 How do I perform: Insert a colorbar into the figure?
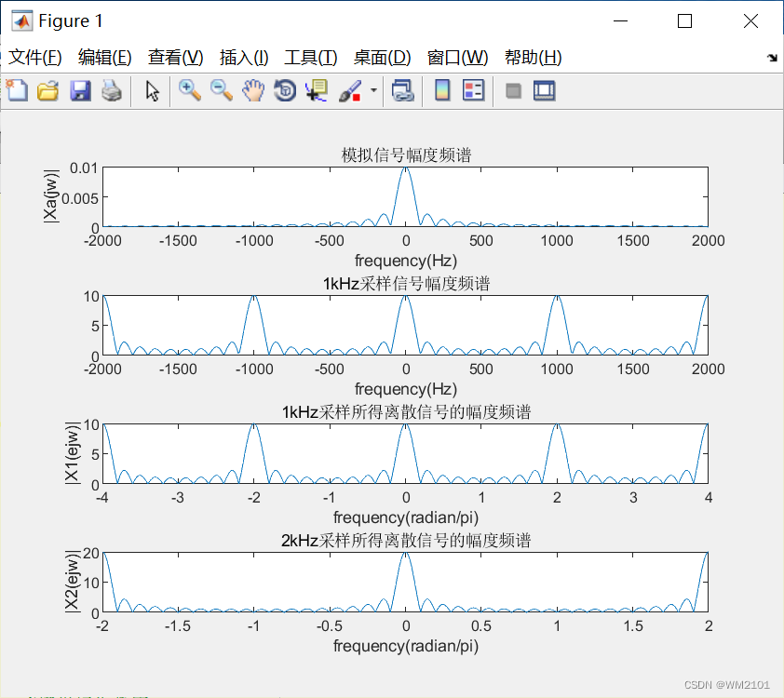tap(440, 90)
